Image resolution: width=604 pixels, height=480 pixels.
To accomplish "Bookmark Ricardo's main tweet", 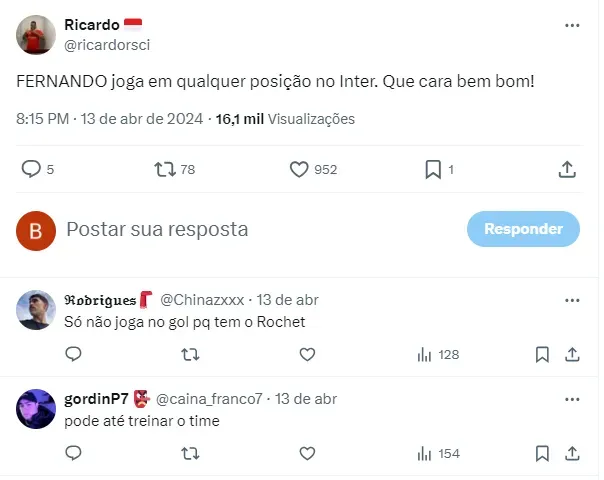I will coord(433,170).
